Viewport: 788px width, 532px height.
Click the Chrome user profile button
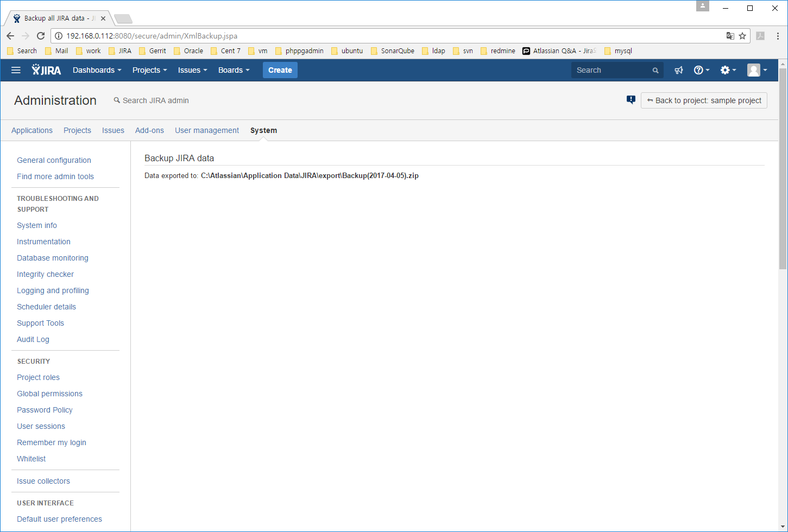[x=703, y=6]
